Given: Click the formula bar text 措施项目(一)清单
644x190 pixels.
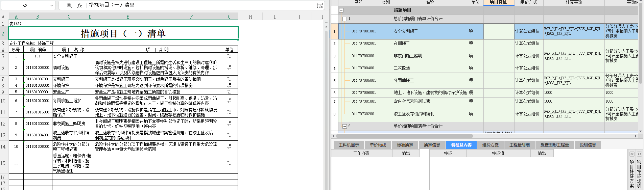Looking at the screenshot, I should coord(112,5).
